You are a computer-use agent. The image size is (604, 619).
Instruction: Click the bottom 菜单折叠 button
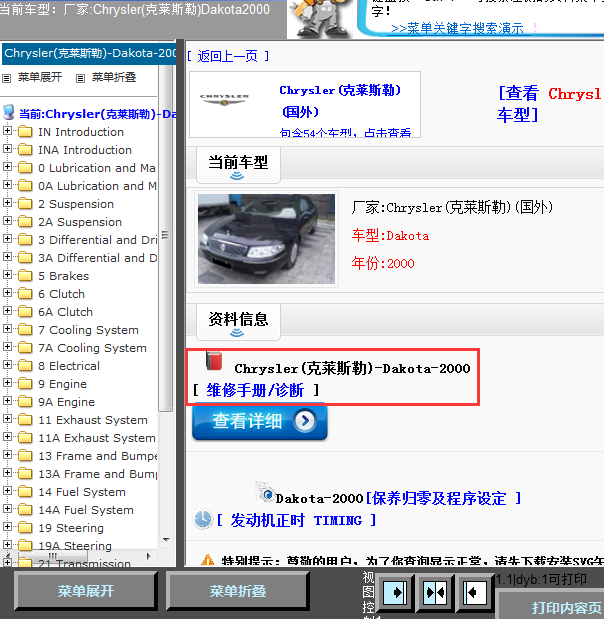238,591
